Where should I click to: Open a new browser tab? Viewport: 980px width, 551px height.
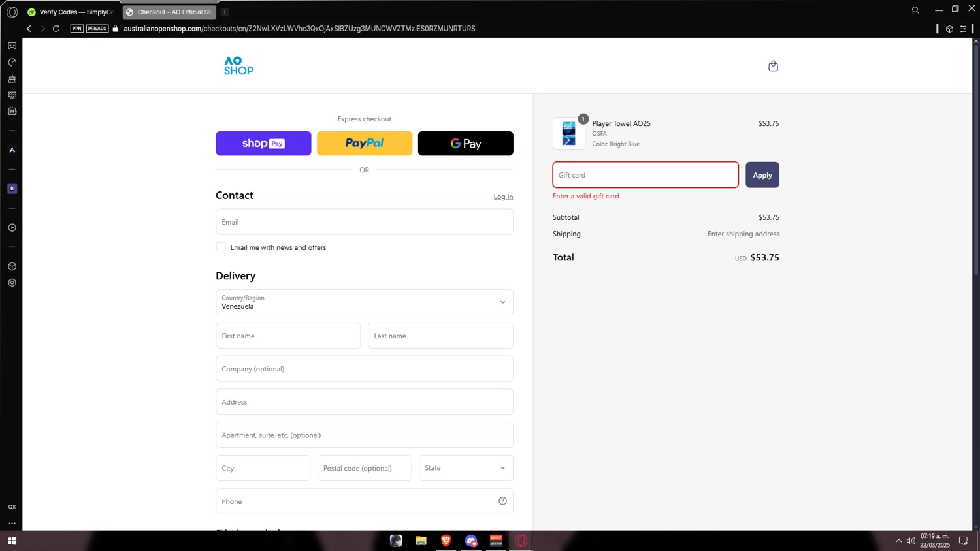(225, 12)
